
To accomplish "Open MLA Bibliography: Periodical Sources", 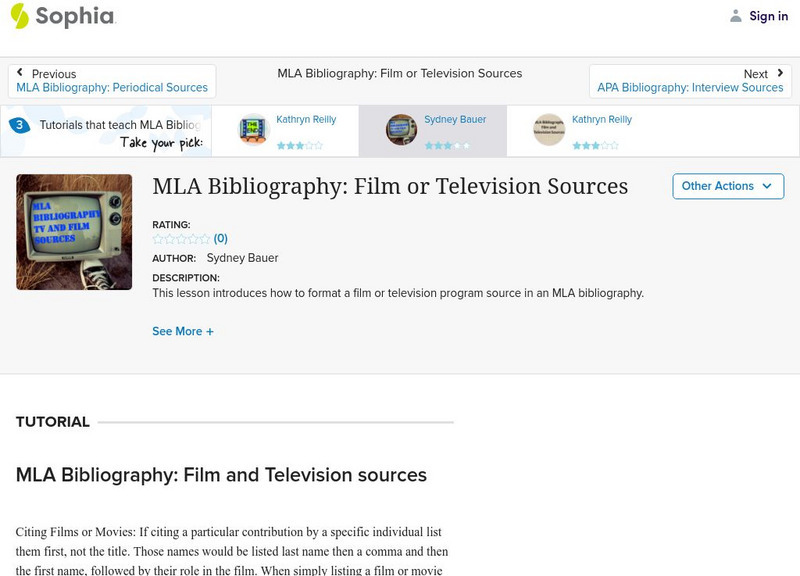I will (113, 87).
